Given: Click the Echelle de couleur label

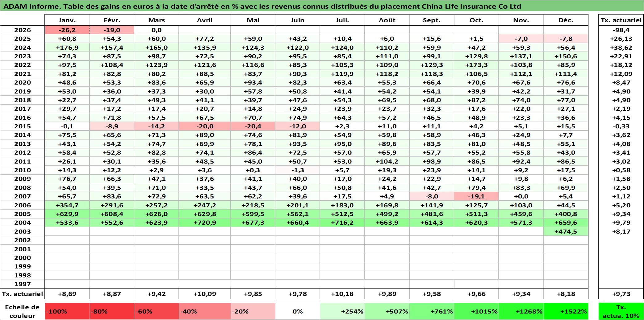Looking at the screenshot, I should point(22,311).
